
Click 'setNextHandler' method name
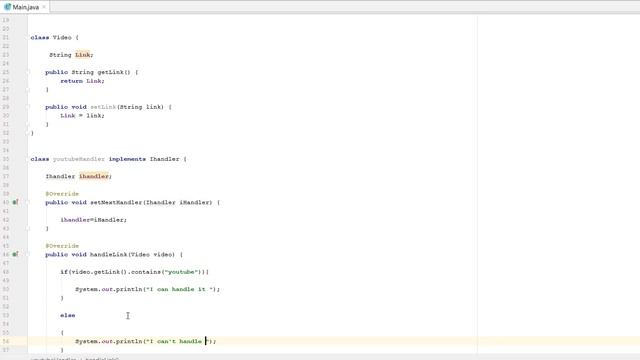click(x=116, y=202)
